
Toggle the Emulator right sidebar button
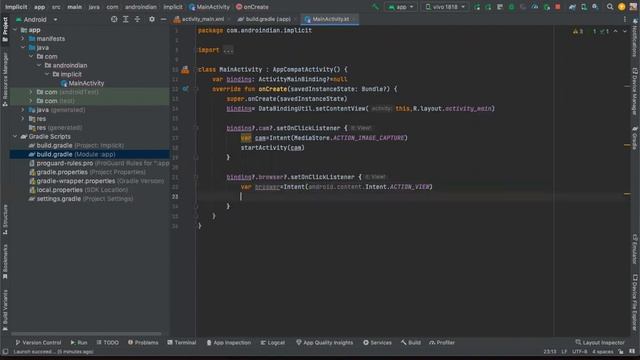[635, 249]
